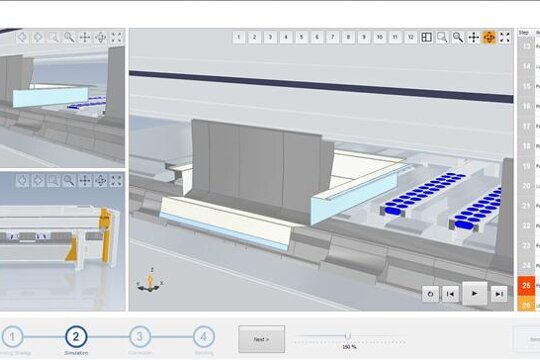Select step 22 in step list
Viewport: 540px width, 360px height.
[x=527, y=226]
